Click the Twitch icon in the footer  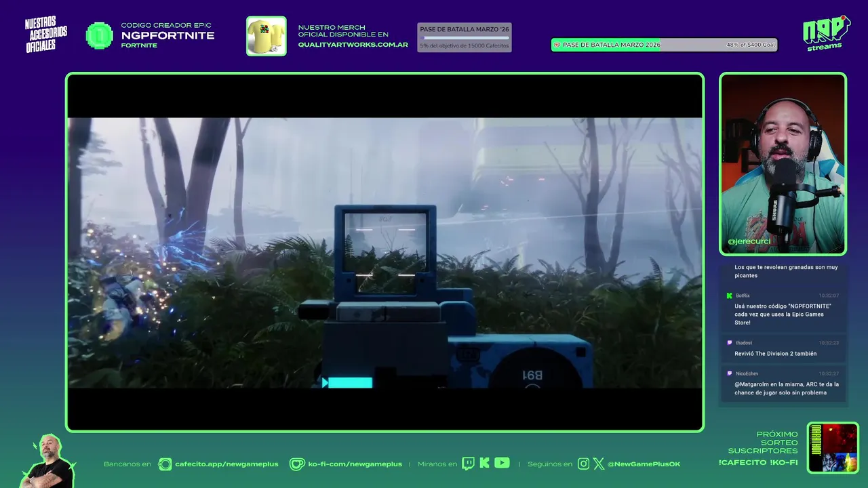coord(468,464)
